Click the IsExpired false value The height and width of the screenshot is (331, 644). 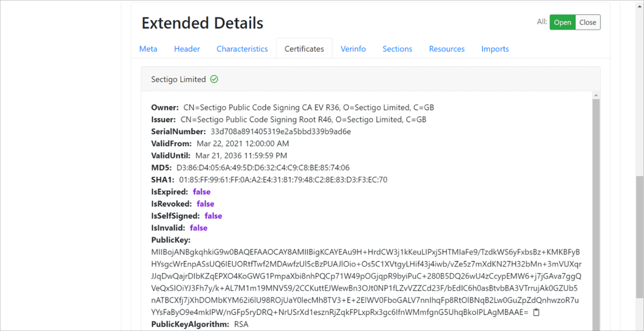[202, 192]
